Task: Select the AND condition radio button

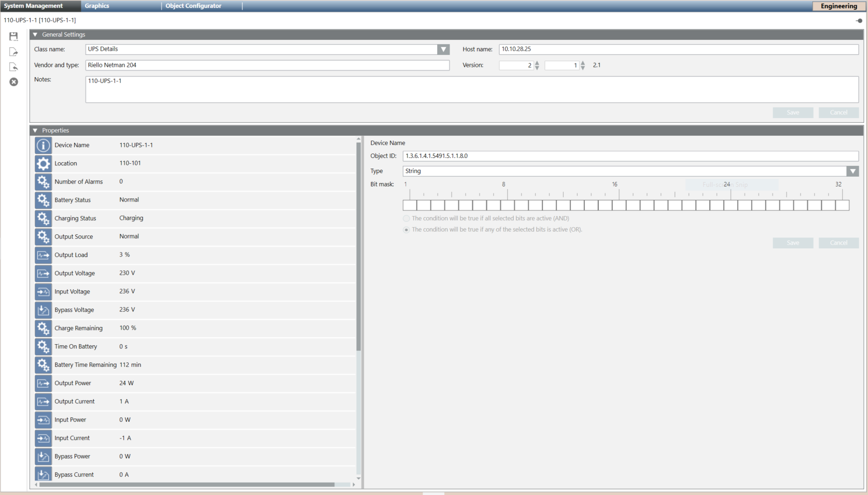Action: pyautogui.click(x=406, y=218)
